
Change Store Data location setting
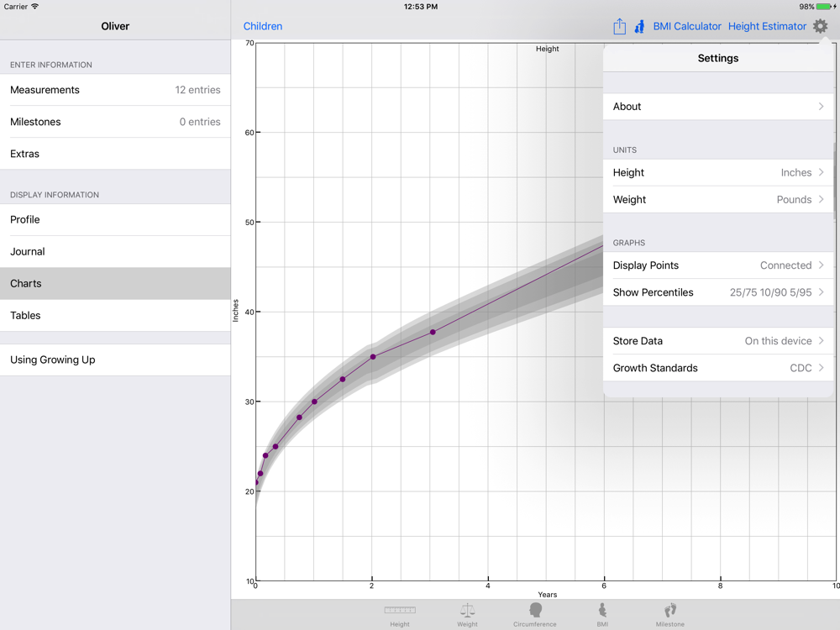718,341
